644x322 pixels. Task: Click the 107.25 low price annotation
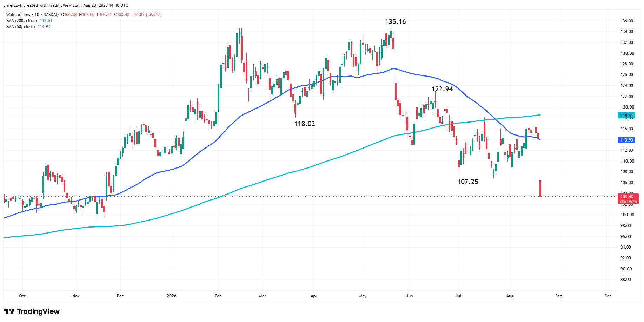[468, 182]
